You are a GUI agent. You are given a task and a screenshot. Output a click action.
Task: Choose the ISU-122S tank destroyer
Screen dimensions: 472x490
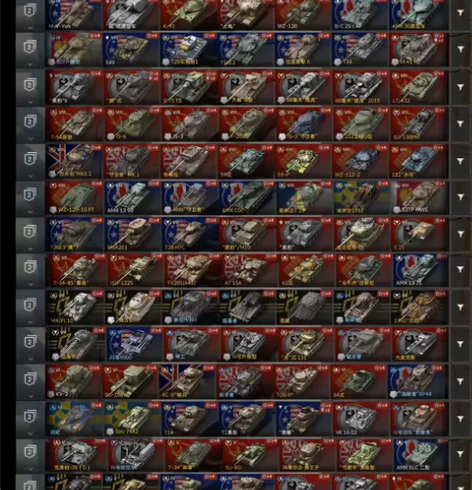(x=135, y=270)
